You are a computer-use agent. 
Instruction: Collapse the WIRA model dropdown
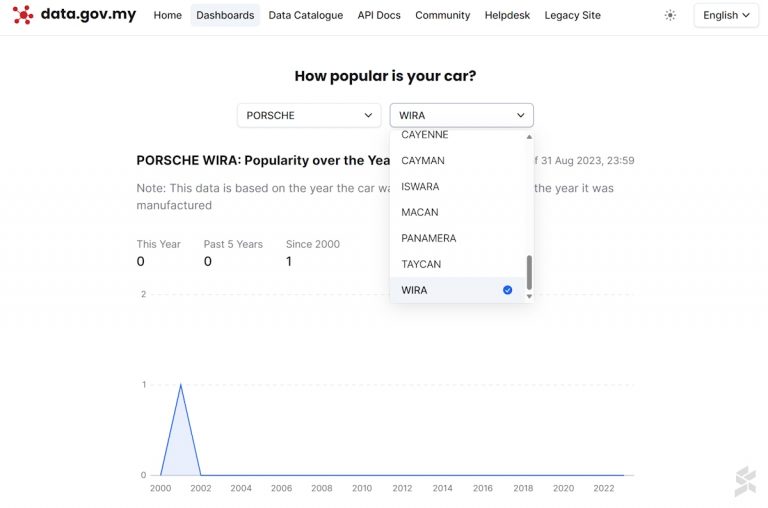tap(461, 115)
